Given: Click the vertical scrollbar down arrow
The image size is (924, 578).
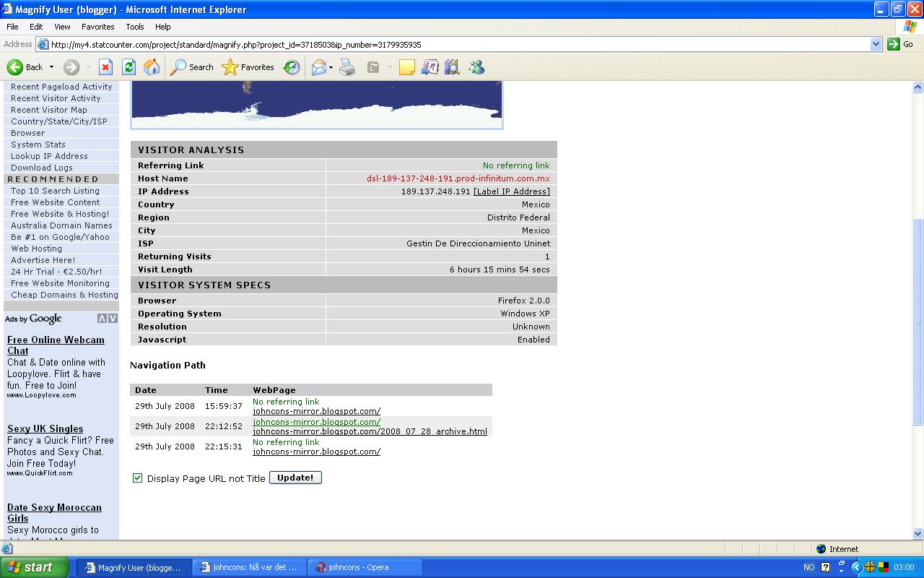Looking at the screenshot, I should click(x=918, y=534).
